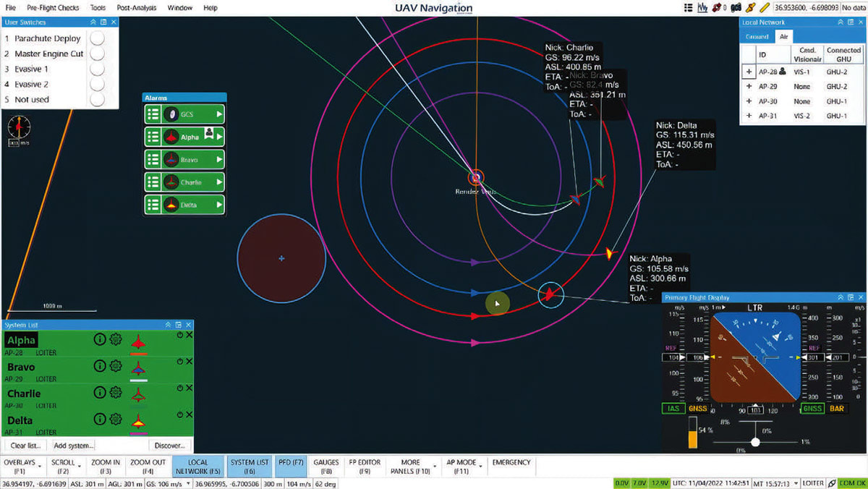Open the Post-Analysis menu

click(137, 8)
